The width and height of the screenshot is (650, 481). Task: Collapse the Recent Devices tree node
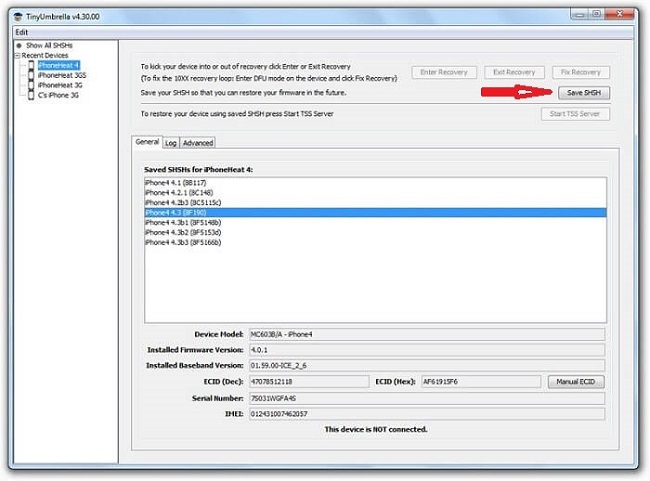[18, 56]
